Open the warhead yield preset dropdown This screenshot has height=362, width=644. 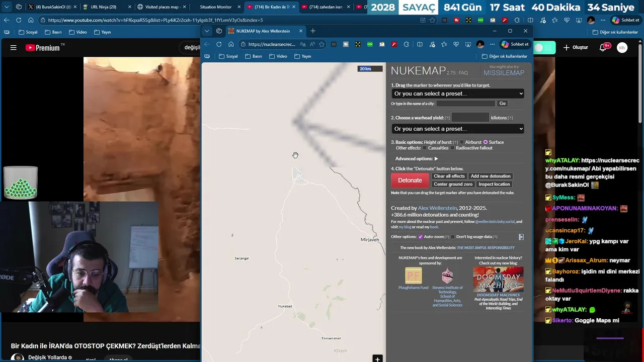[458, 129]
